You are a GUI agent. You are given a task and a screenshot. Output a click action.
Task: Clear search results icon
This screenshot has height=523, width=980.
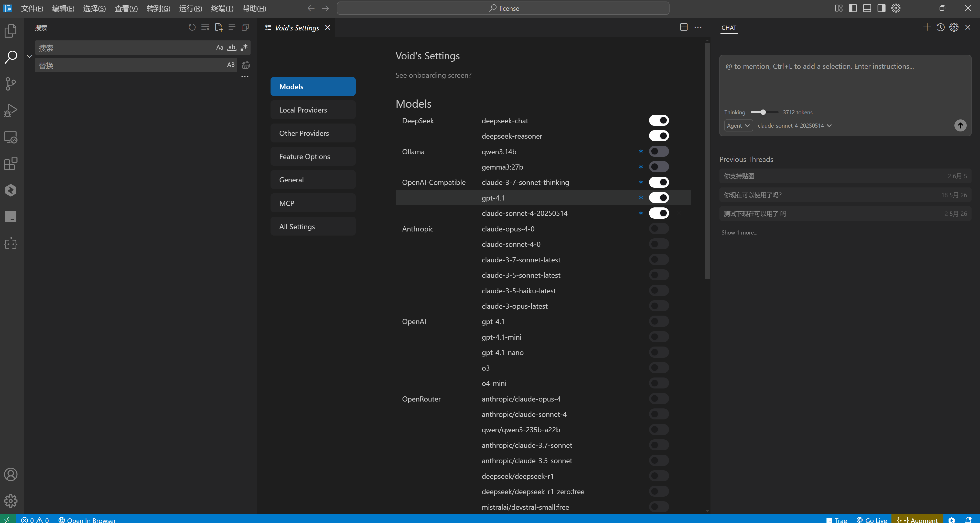[206, 27]
